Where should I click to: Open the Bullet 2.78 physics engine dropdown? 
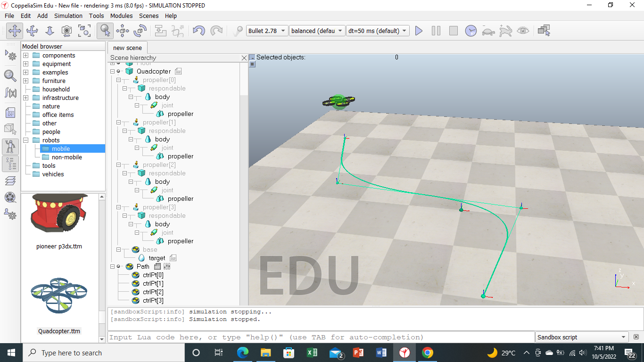click(x=267, y=31)
